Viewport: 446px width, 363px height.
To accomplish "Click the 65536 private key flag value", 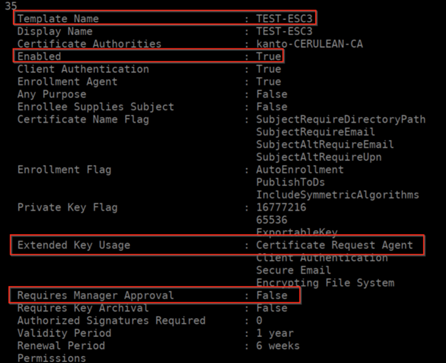I will coord(272,220).
